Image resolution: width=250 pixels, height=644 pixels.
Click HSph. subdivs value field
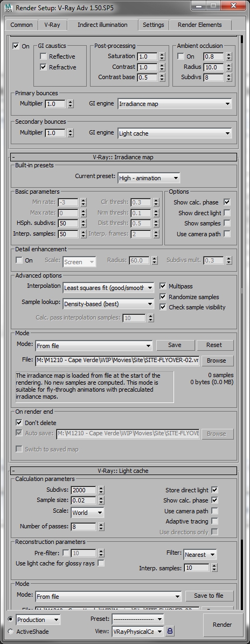click(68, 223)
